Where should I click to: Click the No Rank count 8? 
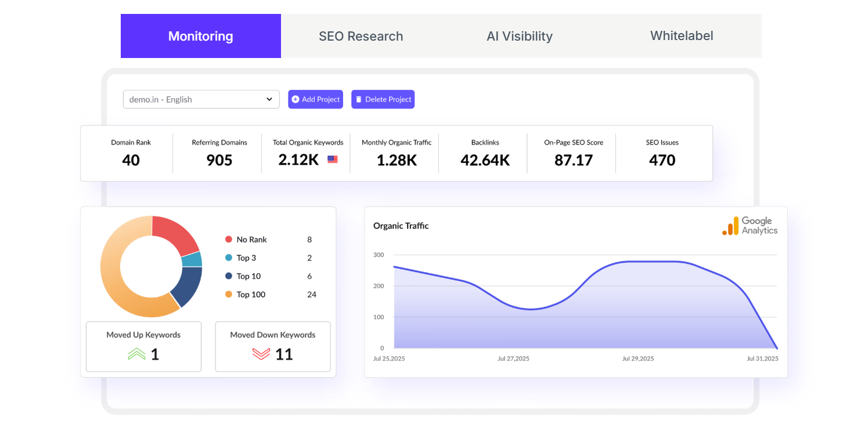point(309,240)
